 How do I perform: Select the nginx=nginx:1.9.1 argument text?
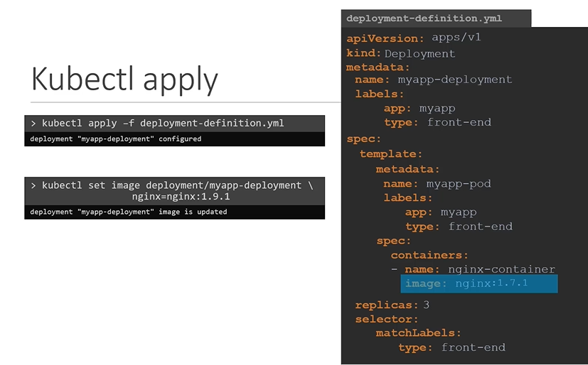click(181, 197)
